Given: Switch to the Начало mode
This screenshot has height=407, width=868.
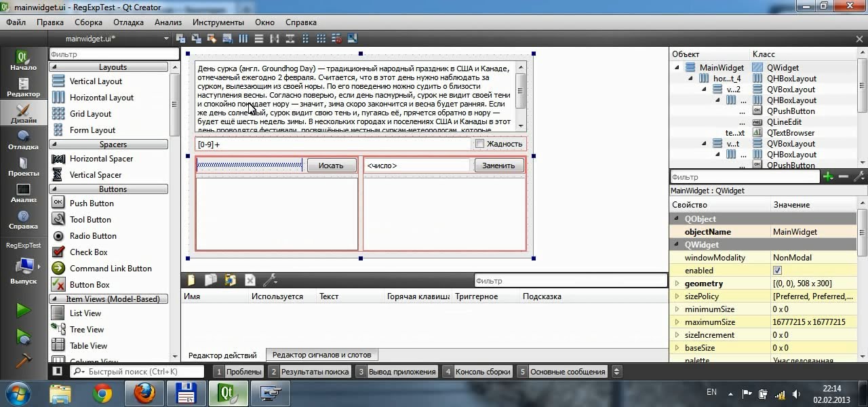Looking at the screenshot, I should pyautogui.click(x=23, y=61).
